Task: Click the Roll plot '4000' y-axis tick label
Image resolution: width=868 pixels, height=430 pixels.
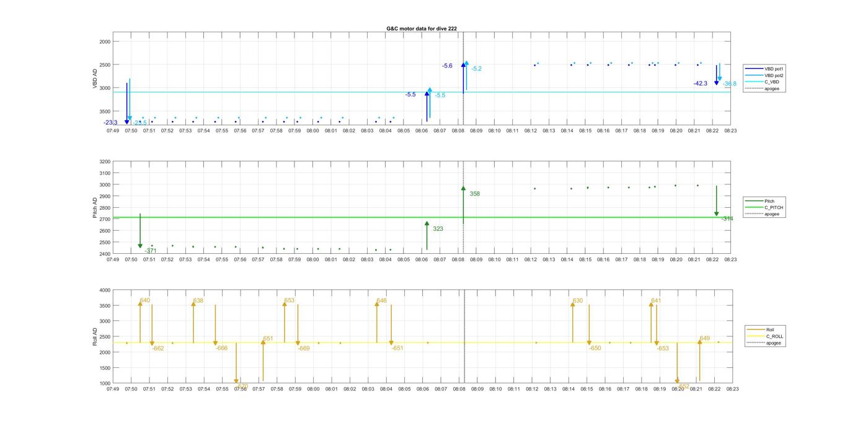Action: [105, 290]
